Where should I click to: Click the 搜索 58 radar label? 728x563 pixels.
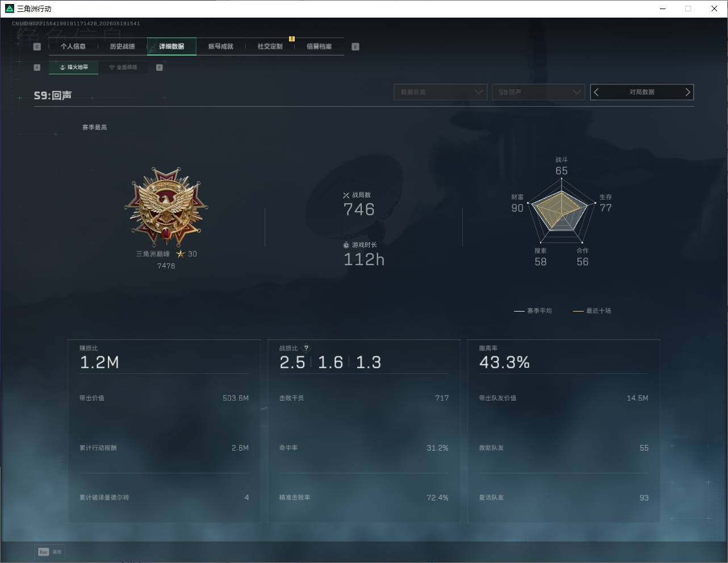pyautogui.click(x=541, y=257)
